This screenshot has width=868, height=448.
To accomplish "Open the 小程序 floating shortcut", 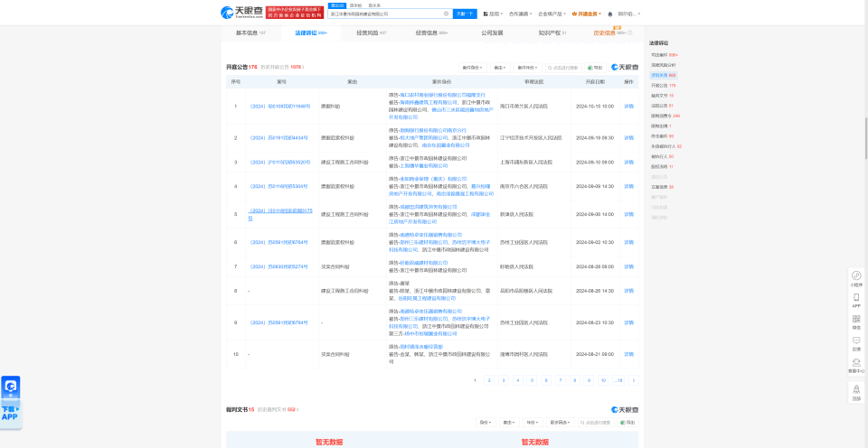I will (x=856, y=278).
